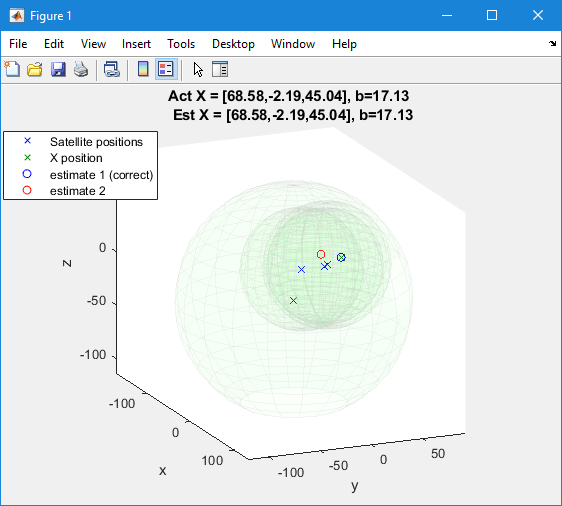Viewport: 562px width, 506px height.
Task: Maximize the Figure 1 window
Action: tap(492, 15)
